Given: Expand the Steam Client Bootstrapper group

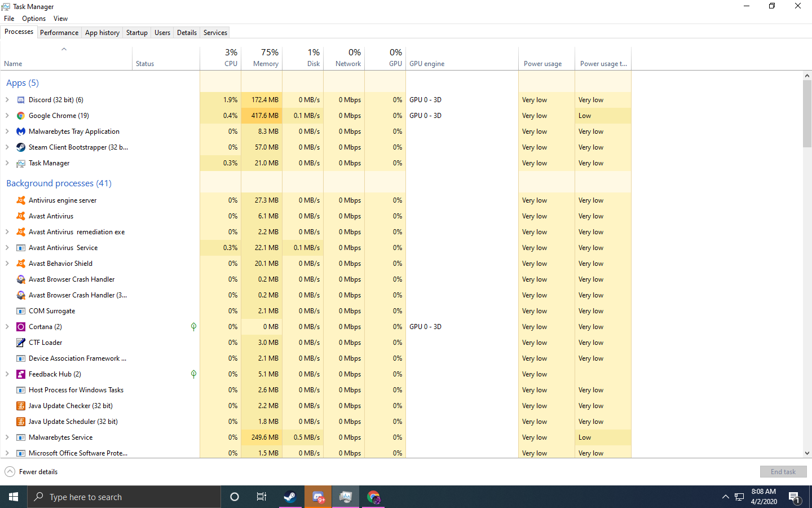Looking at the screenshot, I should coord(7,147).
